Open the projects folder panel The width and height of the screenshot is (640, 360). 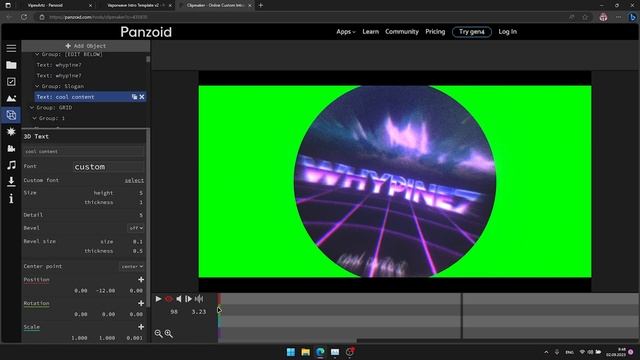(11, 65)
